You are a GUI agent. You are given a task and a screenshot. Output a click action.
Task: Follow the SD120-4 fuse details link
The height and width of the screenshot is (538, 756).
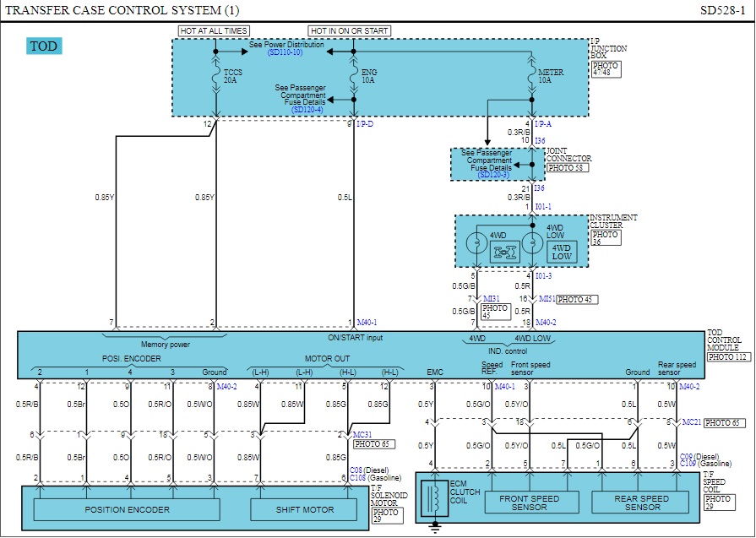307,110
